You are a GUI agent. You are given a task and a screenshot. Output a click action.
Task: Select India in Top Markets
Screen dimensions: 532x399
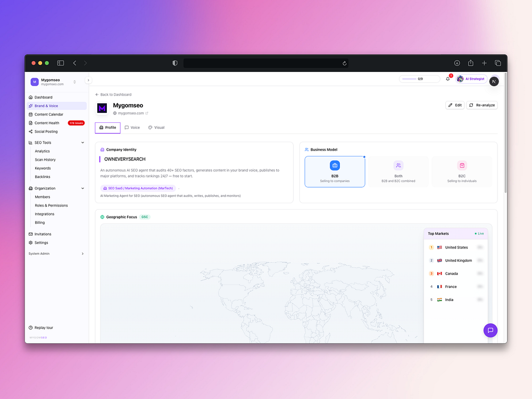(x=456, y=300)
